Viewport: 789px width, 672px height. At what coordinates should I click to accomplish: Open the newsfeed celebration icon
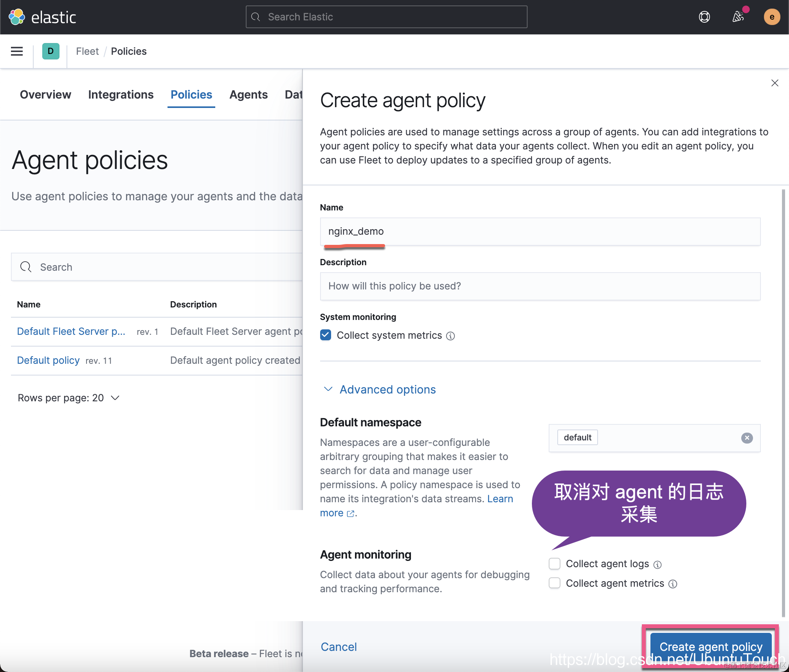[x=738, y=17]
